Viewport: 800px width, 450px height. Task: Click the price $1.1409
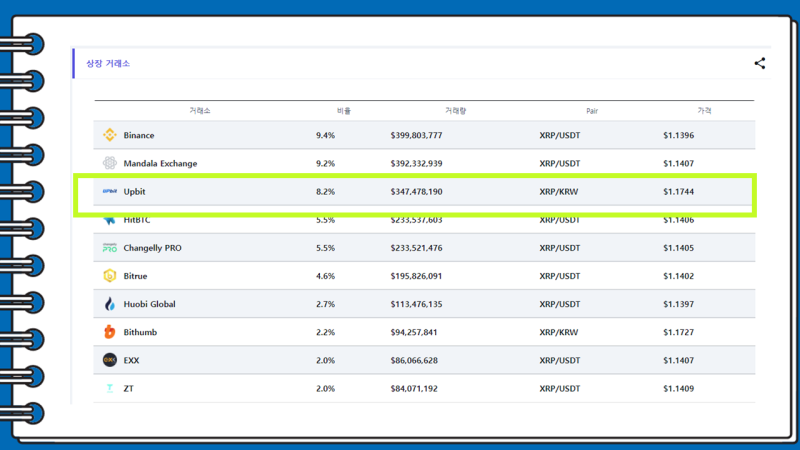pyautogui.click(x=679, y=388)
